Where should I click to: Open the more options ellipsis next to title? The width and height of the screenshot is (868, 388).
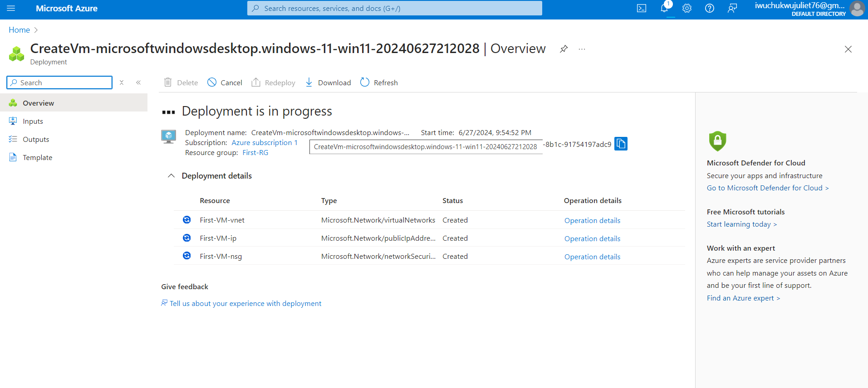click(582, 49)
